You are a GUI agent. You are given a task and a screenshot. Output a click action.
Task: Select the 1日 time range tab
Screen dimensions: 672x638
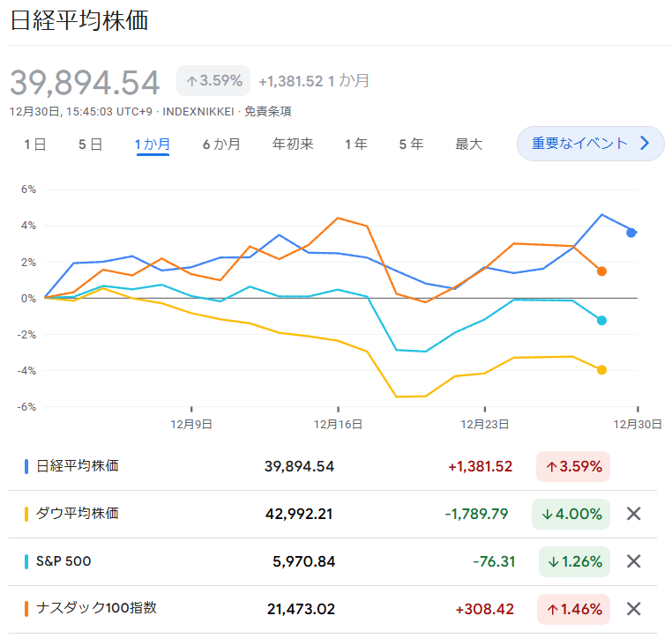coord(34,145)
